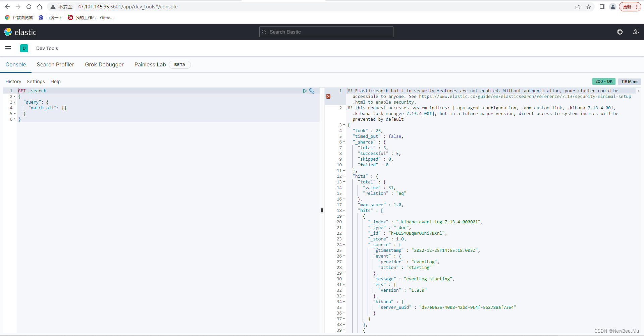
Task: Click the "server_uuid" line
Action: [x=447, y=307]
